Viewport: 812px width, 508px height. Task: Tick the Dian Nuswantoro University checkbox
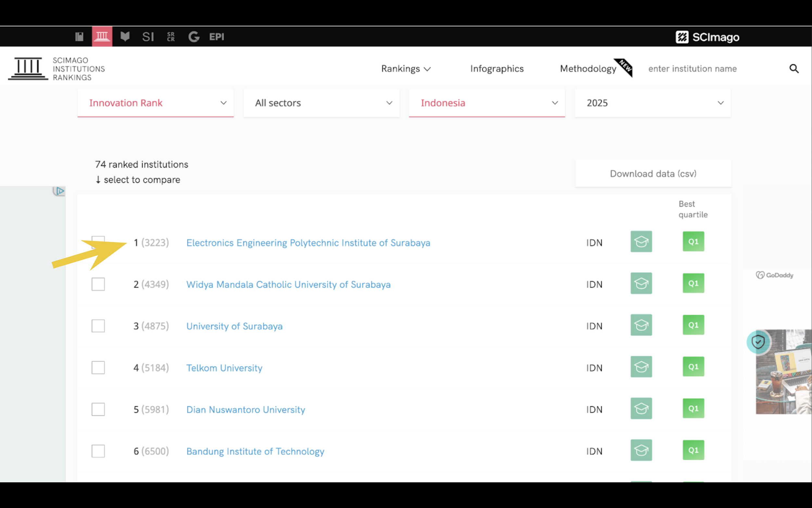point(98,409)
